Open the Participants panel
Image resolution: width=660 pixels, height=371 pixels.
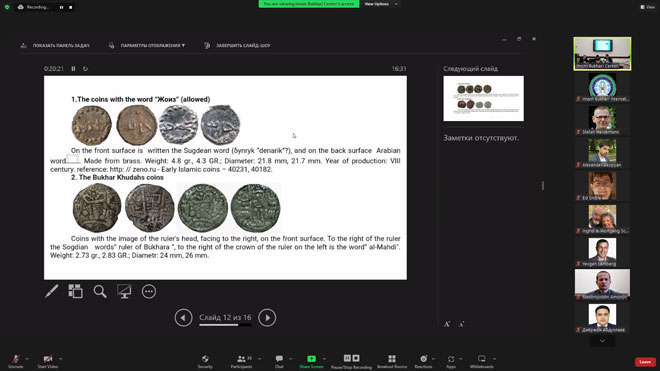tap(242, 361)
